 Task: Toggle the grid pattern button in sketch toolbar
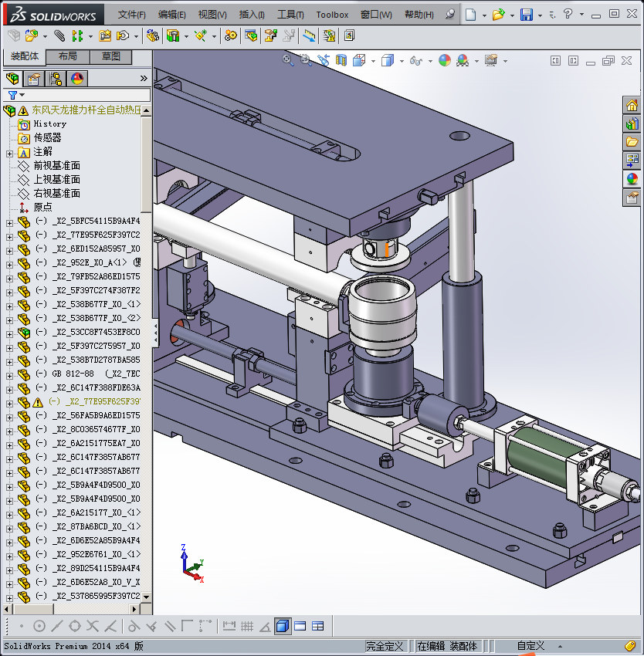(247, 626)
